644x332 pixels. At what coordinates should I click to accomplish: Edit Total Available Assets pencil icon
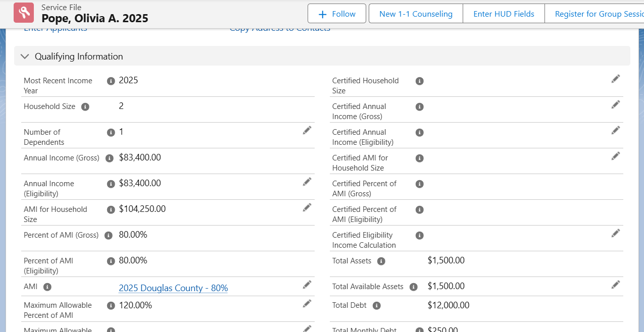click(615, 285)
